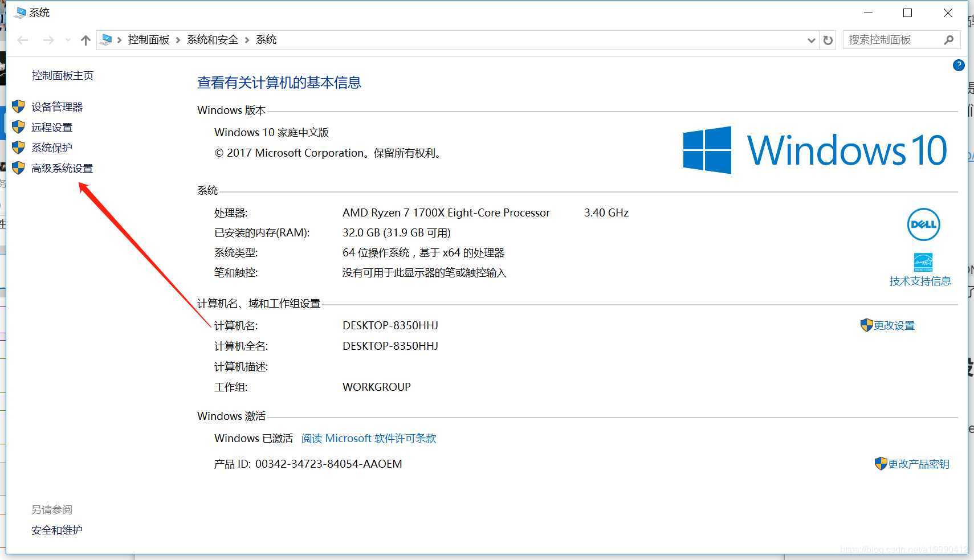Open 技术支持信息 support link
The height and width of the screenshot is (560, 974).
(x=920, y=281)
